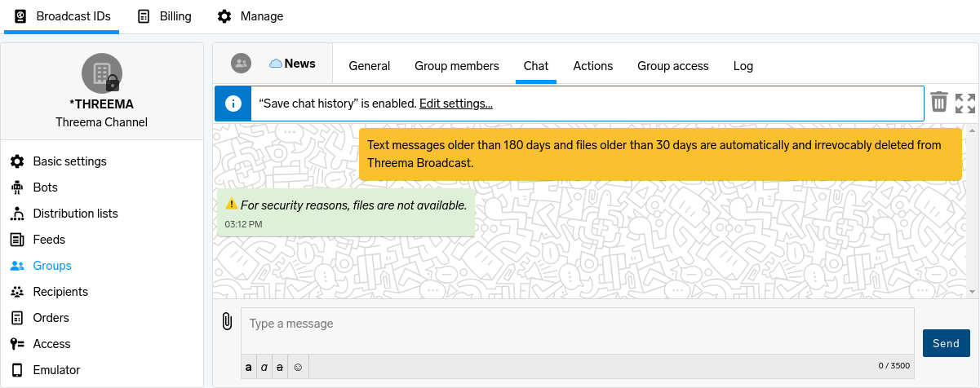Switch to the Group access tab
This screenshot has width=980, height=388.
point(673,66)
